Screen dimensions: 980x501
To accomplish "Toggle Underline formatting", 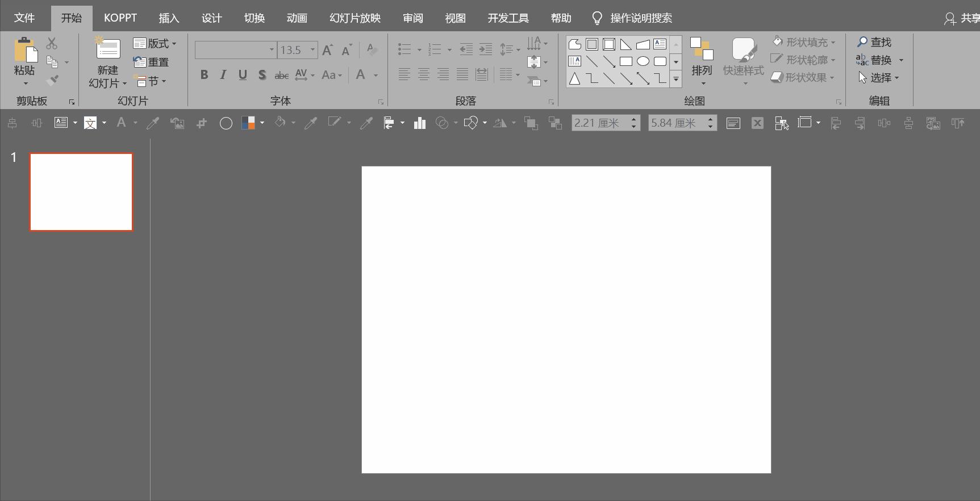I will coord(243,75).
